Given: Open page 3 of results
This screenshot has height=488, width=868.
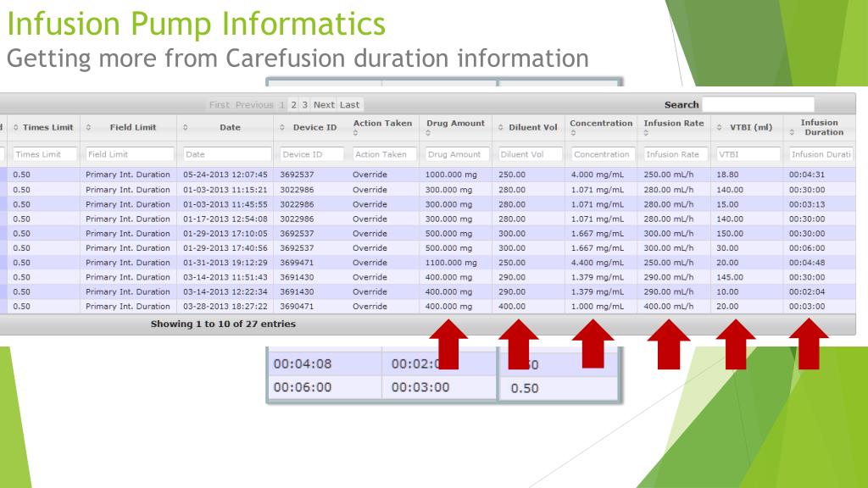Looking at the screenshot, I should tap(304, 104).
